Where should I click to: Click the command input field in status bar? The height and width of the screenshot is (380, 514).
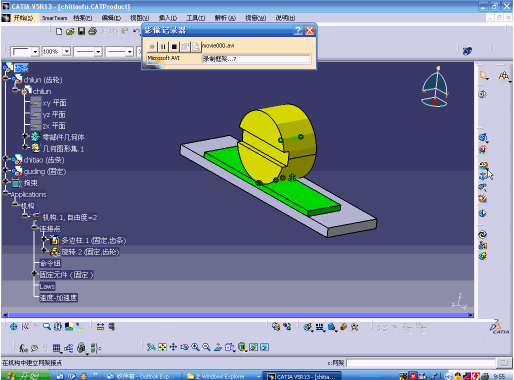click(421, 363)
